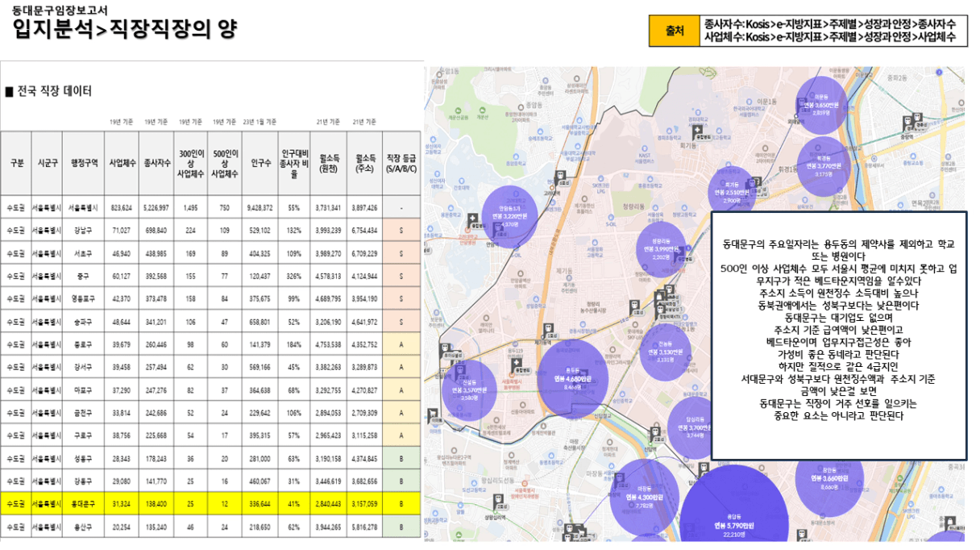This screenshot has height=550, width=980.
Task: Click the '사업체수: Kosis' source line
Action: [830, 37]
